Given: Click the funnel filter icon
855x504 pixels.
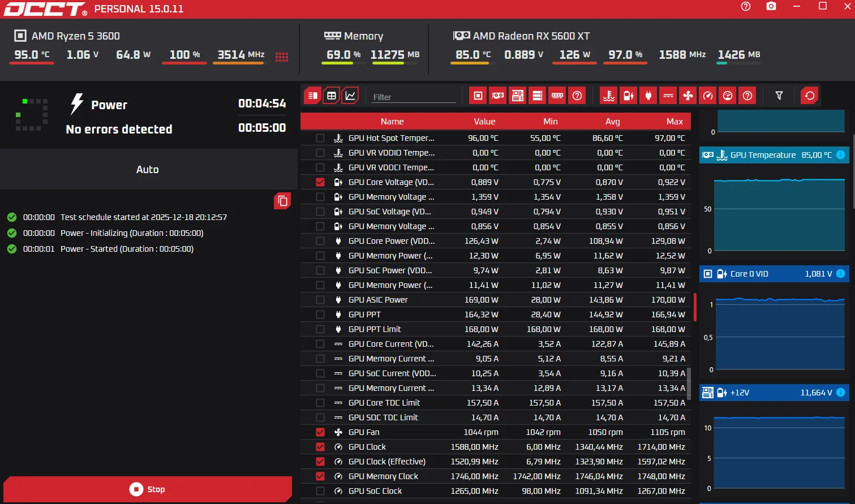Looking at the screenshot, I should coord(779,96).
